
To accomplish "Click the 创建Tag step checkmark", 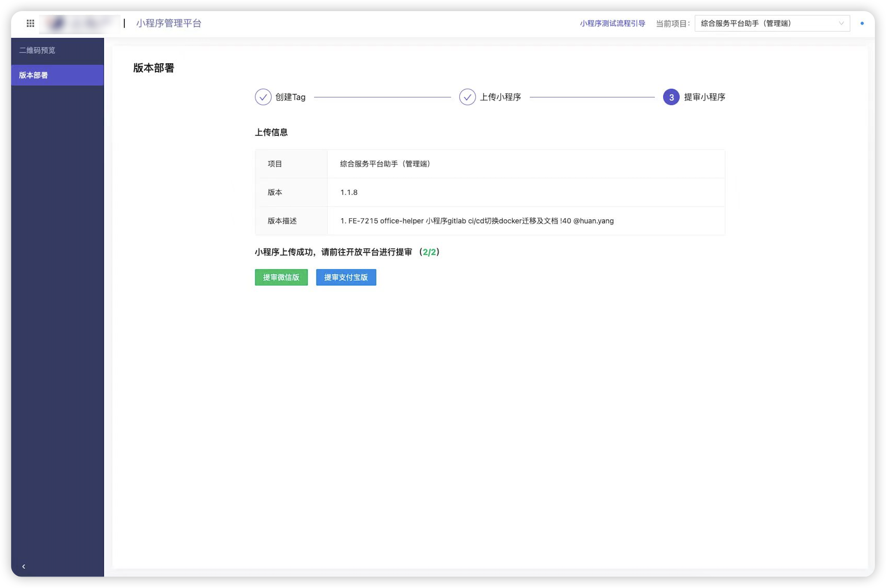I will point(263,97).
